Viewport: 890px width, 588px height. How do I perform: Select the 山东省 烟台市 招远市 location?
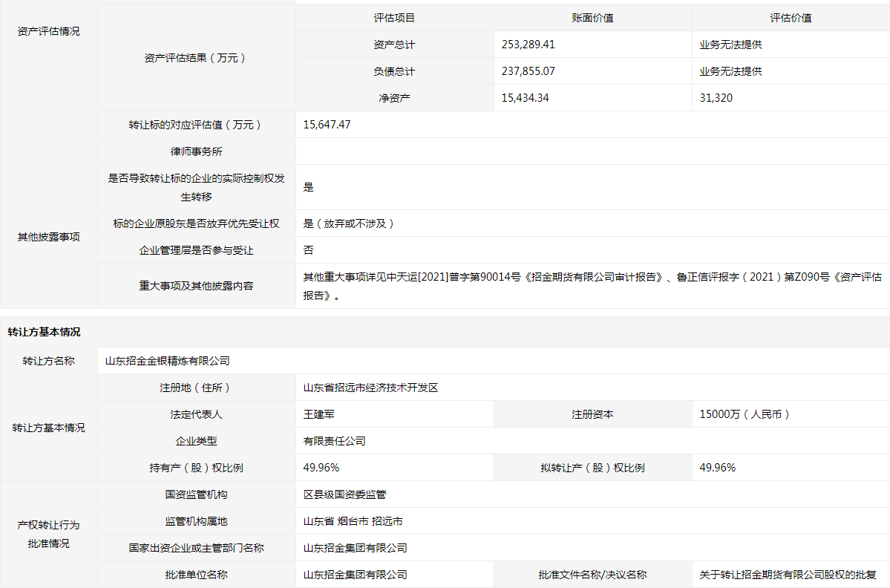[353, 520]
